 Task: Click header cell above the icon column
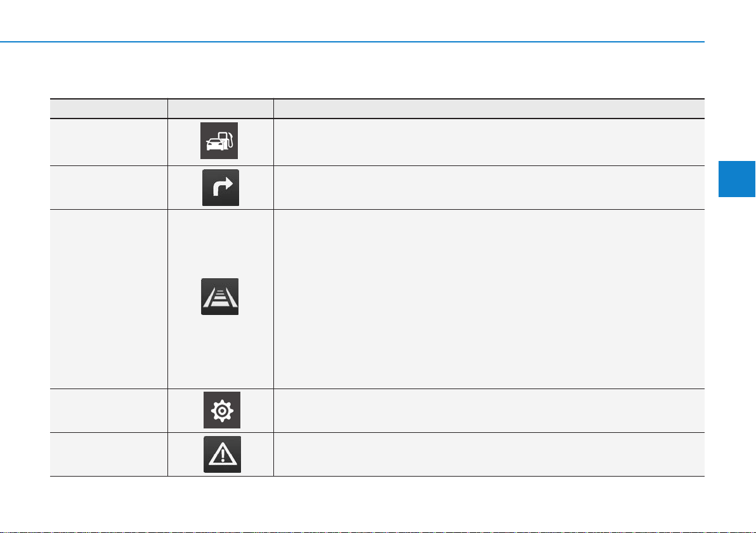click(220, 108)
